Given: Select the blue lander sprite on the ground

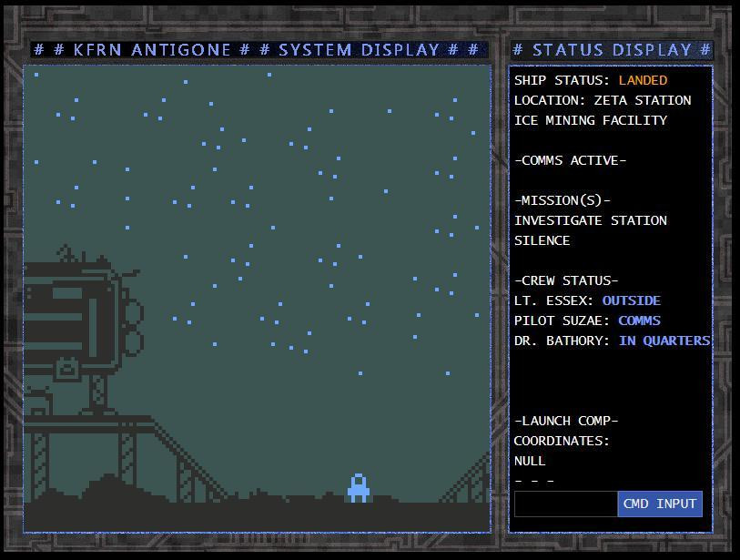Looking at the screenshot, I should click(359, 488).
